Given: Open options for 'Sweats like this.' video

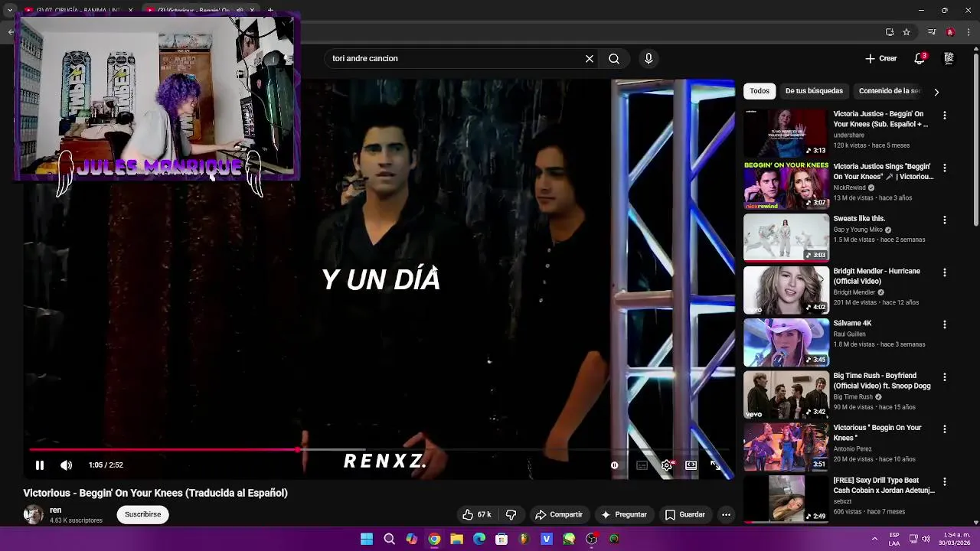Looking at the screenshot, I should click(944, 220).
